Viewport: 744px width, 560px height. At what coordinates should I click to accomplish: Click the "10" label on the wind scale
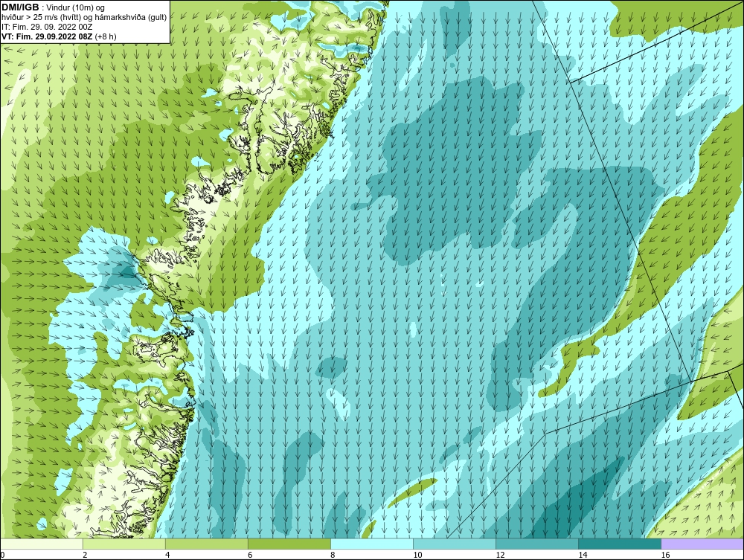pos(417,556)
